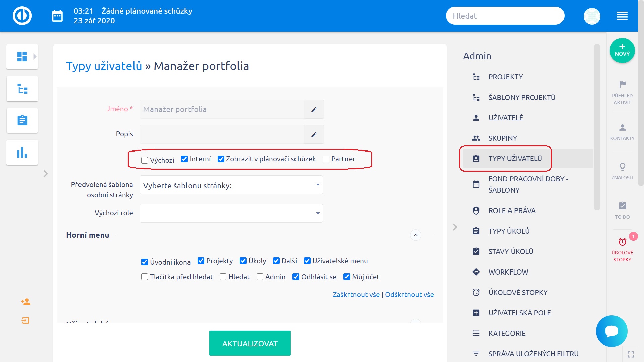Viewport: 644px width, 362px height.
Task: Click the chat bubble support icon
Action: (x=611, y=331)
